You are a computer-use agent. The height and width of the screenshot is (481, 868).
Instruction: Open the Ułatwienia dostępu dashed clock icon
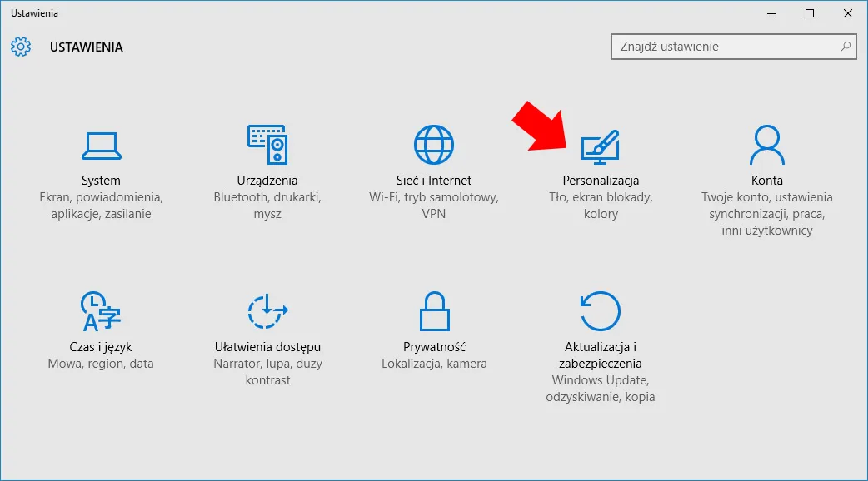(x=268, y=311)
